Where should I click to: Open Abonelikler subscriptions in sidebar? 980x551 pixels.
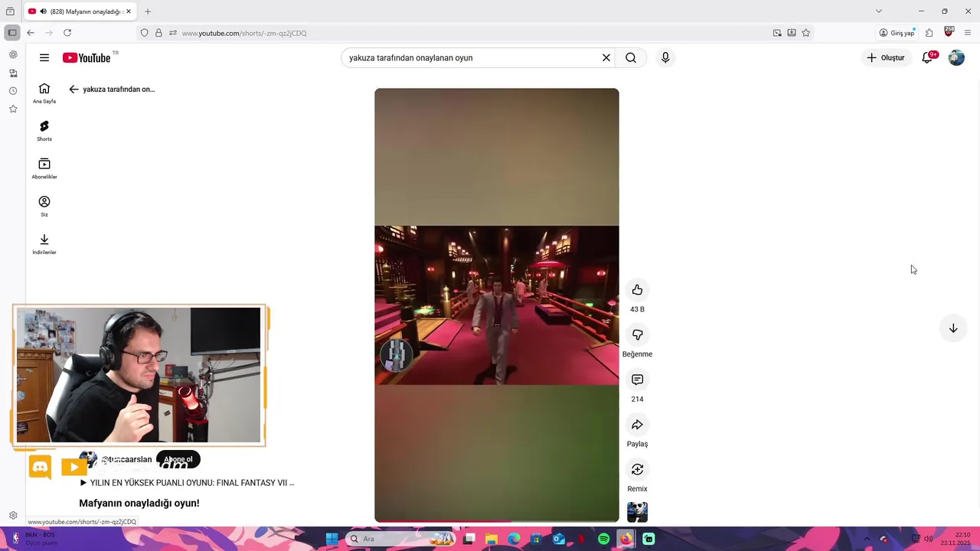44,168
